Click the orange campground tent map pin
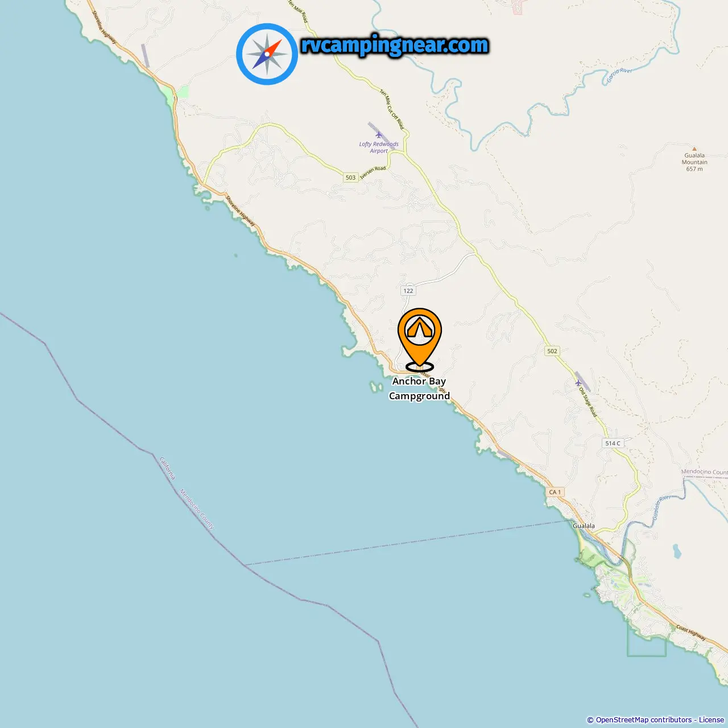The image size is (728, 728). 420,338
